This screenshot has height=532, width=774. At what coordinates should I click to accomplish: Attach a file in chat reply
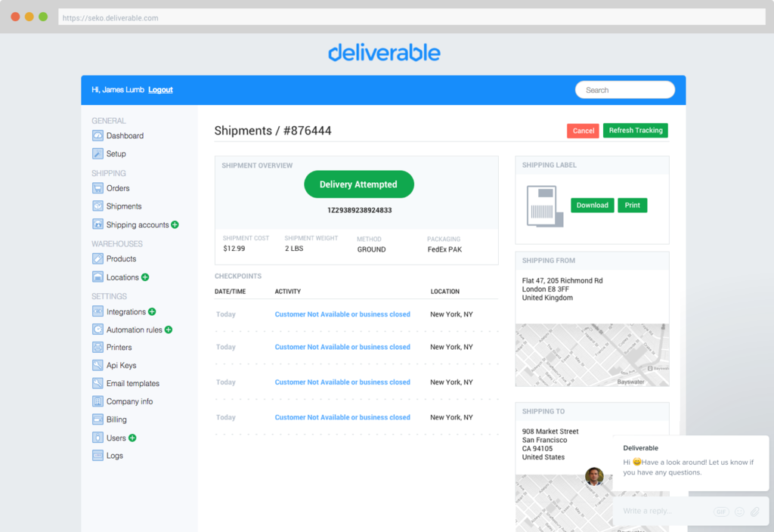[x=755, y=512]
